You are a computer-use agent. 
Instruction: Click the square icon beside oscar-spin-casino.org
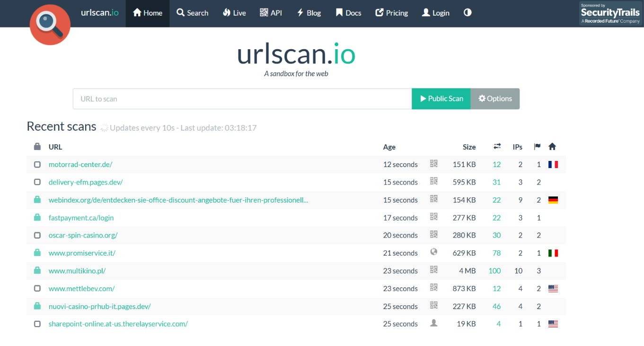pyautogui.click(x=37, y=235)
